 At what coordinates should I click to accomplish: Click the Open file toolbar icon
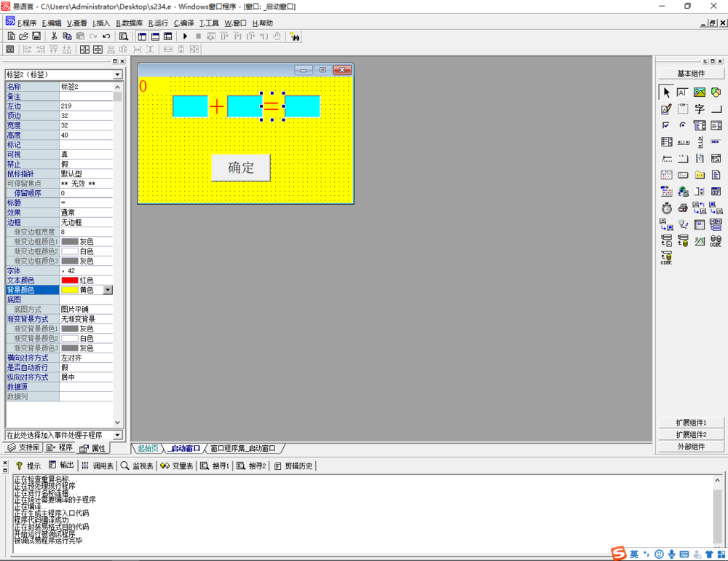pyautogui.click(x=24, y=36)
